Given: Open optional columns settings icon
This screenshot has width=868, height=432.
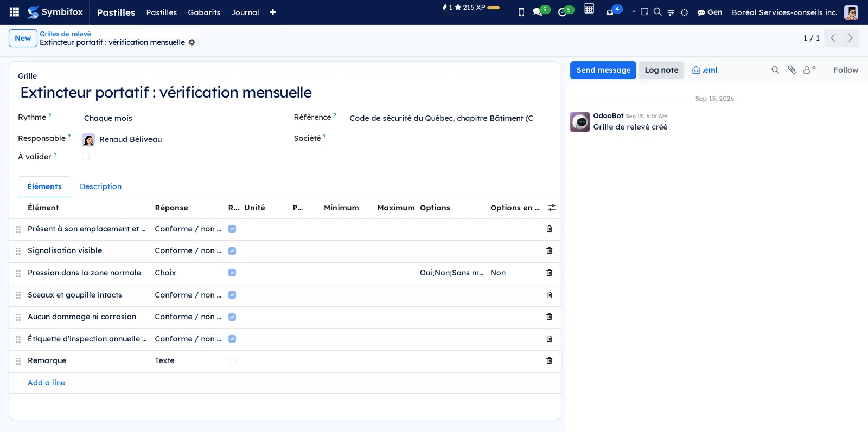Looking at the screenshot, I should tap(551, 208).
